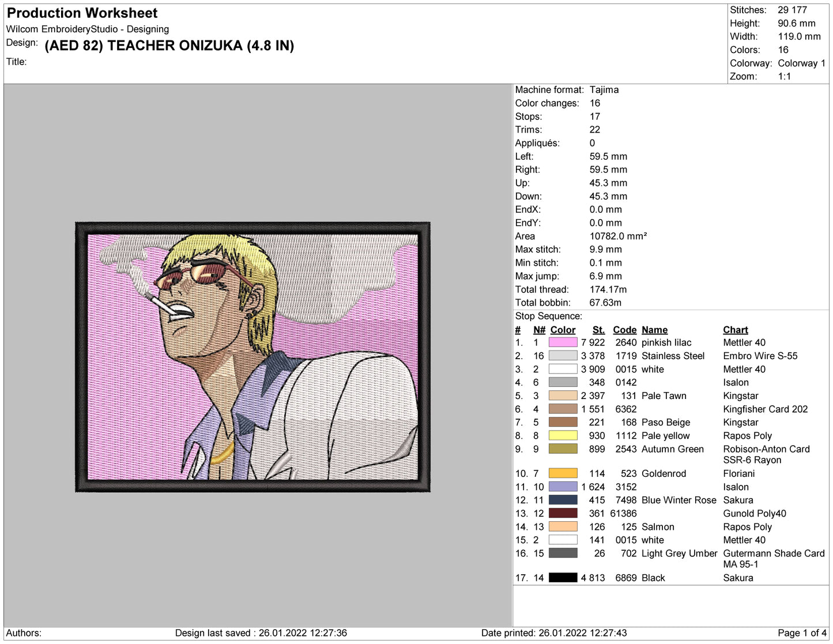Viewport: 833px width, 644px height.
Task: Click the pinkish lilac color swatch
Action: tap(563, 342)
